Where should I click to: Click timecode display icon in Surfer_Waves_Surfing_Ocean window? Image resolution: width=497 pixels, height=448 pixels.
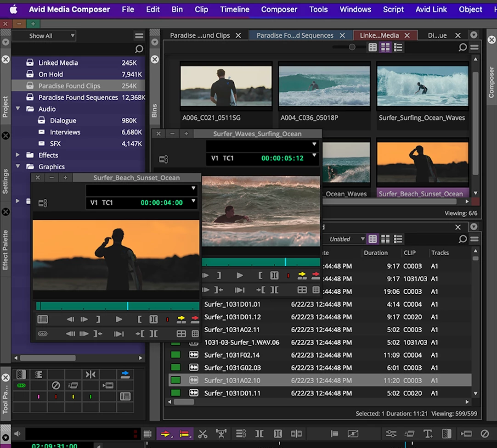pos(163,159)
